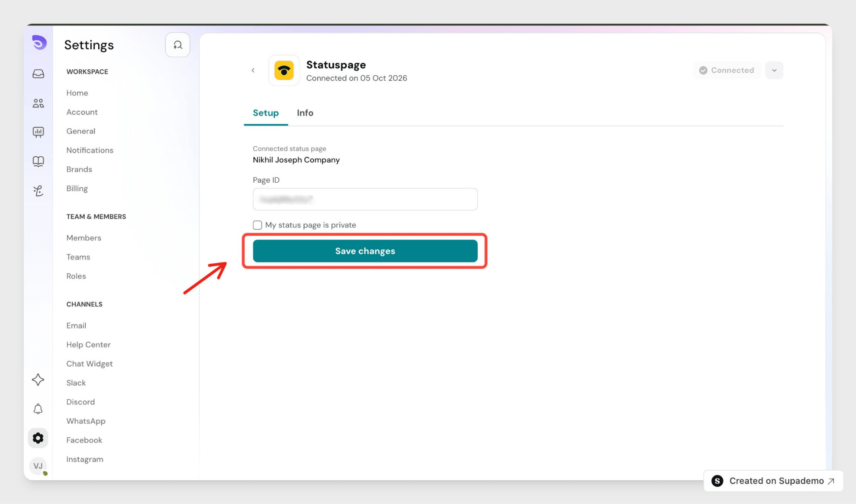
Task: Click the settings gear icon
Action: pyautogui.click(x=38, y=438)
